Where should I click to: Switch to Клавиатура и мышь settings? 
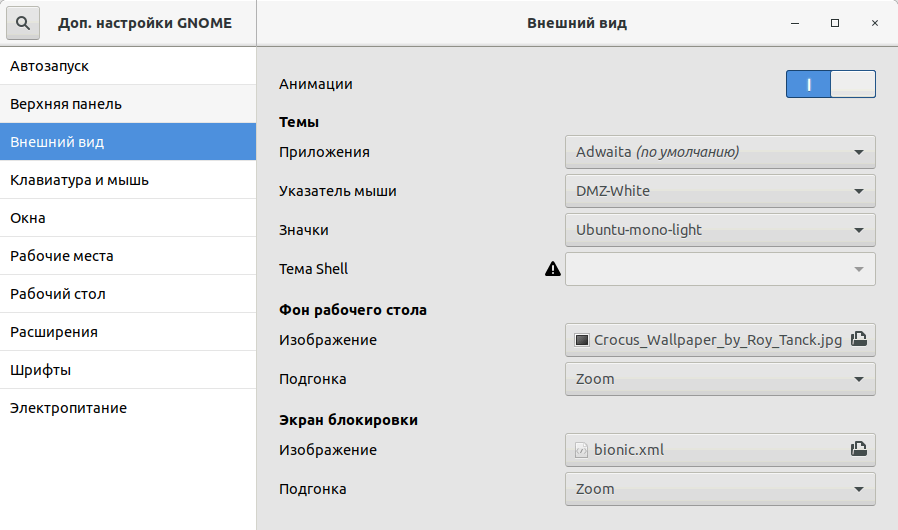click(x=128, y=180)
